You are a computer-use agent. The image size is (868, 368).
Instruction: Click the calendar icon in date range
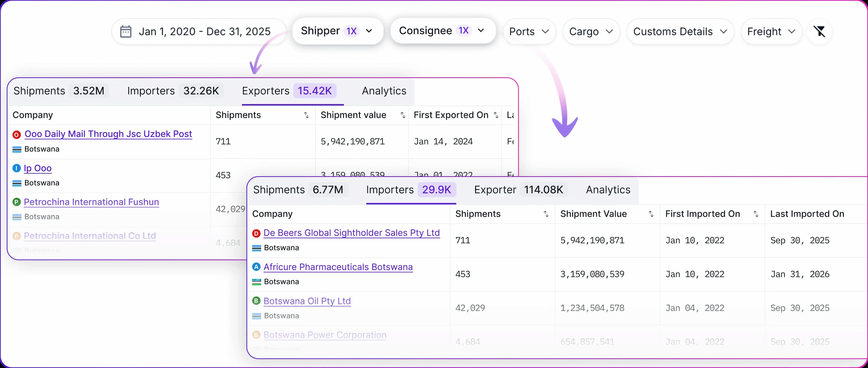coord(126,32)
